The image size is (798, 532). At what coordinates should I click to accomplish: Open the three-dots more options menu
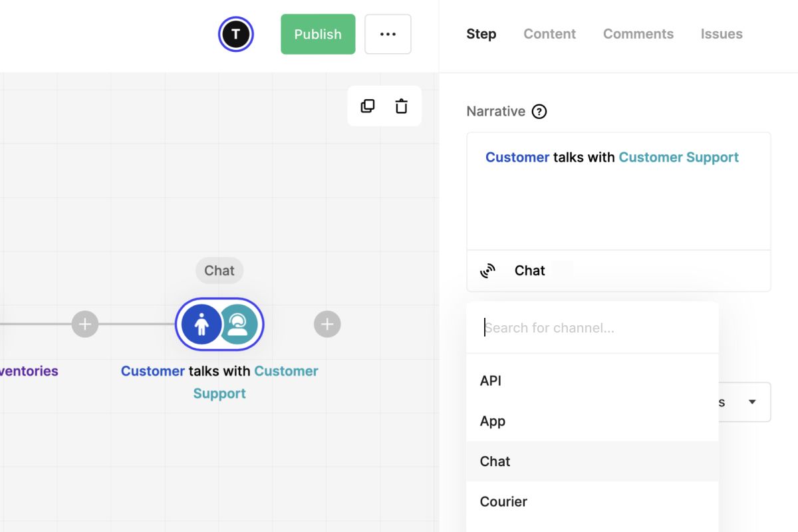tap(388, 34)
